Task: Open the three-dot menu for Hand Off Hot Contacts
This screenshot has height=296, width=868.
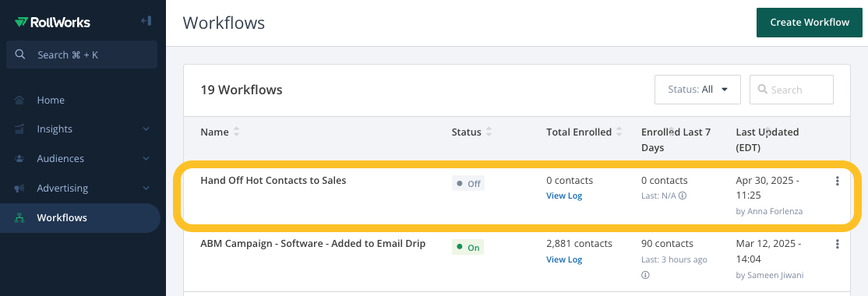Action: (x=837, y=181)
